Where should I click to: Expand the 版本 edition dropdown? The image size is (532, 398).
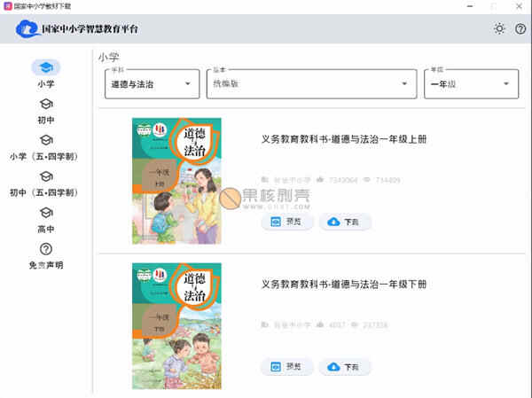point(310,84)
